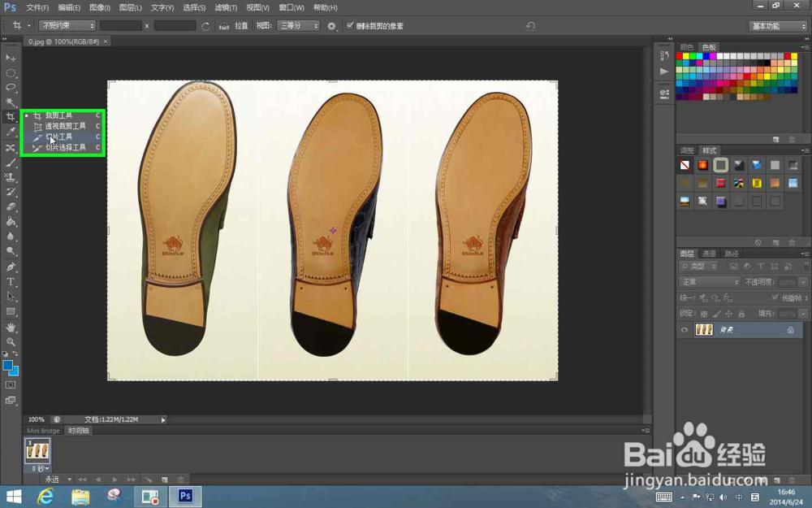The width and height of the screenshot is (812, 508).
Task: Select the Brush tool
Action: (11, 163)
